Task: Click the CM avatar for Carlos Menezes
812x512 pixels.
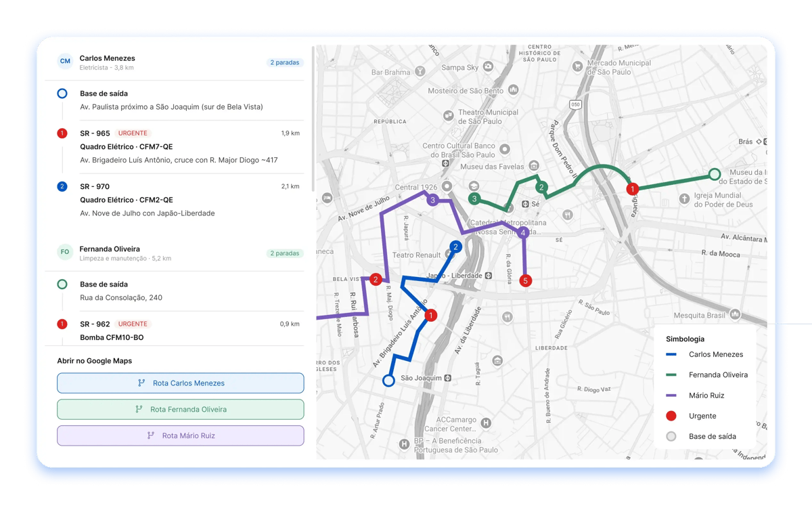Action: 65,61
